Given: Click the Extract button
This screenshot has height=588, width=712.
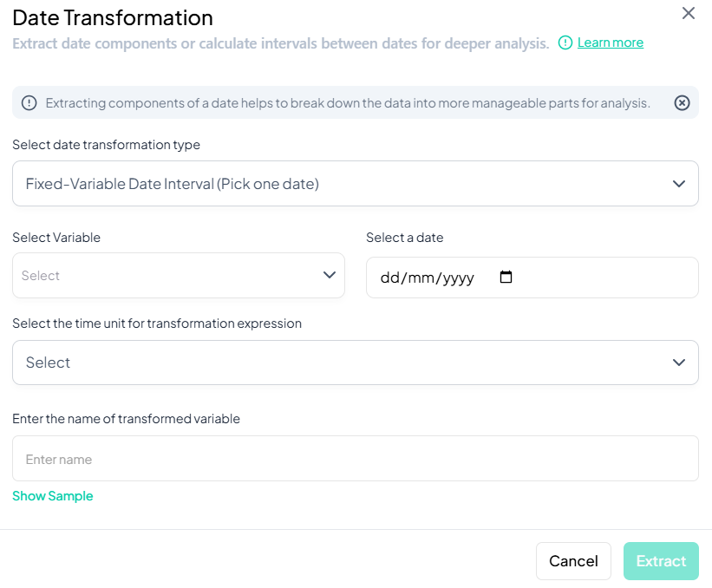Looking at the screenshot, I should 661,561.
